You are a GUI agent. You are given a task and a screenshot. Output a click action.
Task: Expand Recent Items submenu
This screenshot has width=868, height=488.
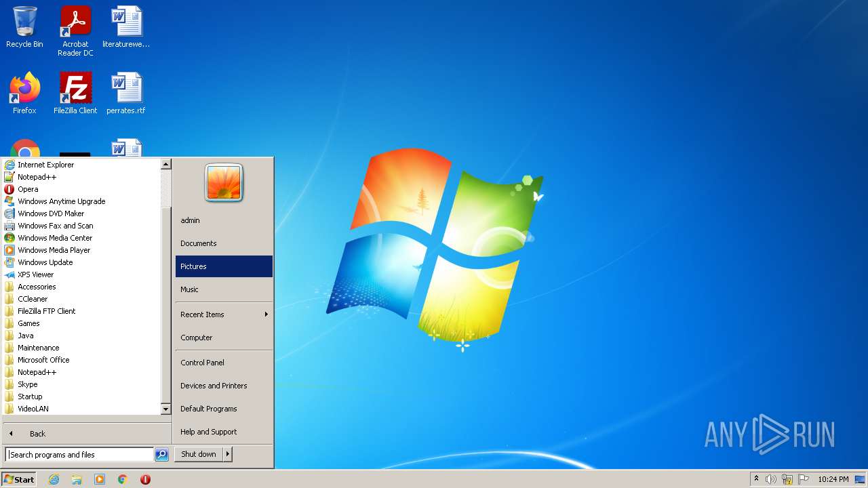pos(224,314)
